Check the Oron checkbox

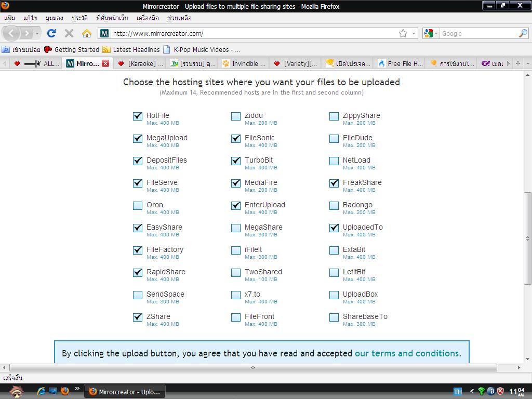pos(137,206)
